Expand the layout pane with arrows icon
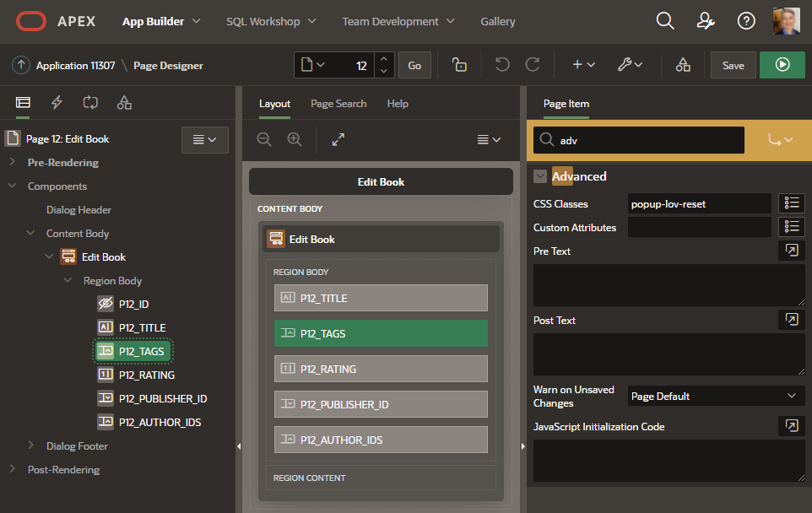Viewport: 812px width, 513px height. pyautogui.click(x=338, y=140)
